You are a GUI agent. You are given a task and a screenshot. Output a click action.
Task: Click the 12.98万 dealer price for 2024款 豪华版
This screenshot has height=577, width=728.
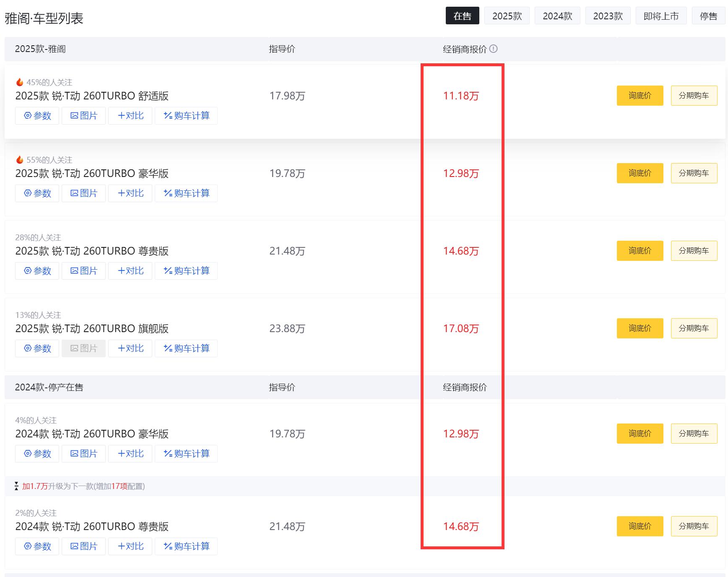(461, 434)
